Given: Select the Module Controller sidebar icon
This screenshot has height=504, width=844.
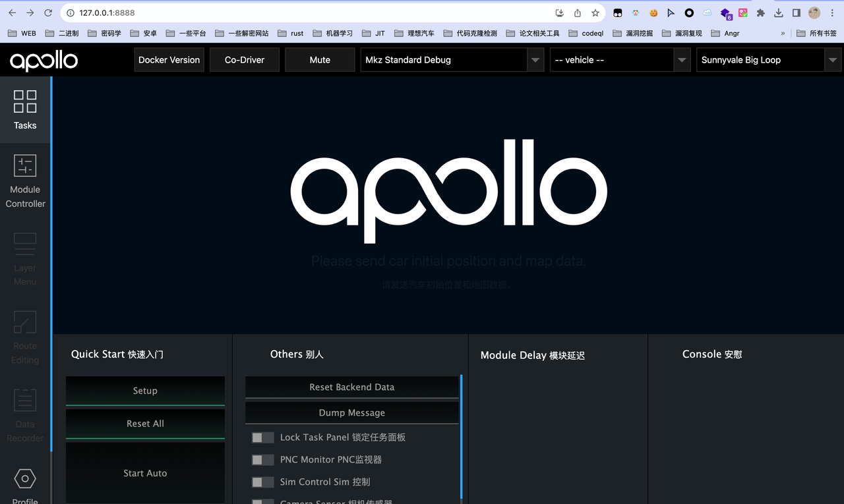Looking at the screenshot, I should click(x=25, y=181).
